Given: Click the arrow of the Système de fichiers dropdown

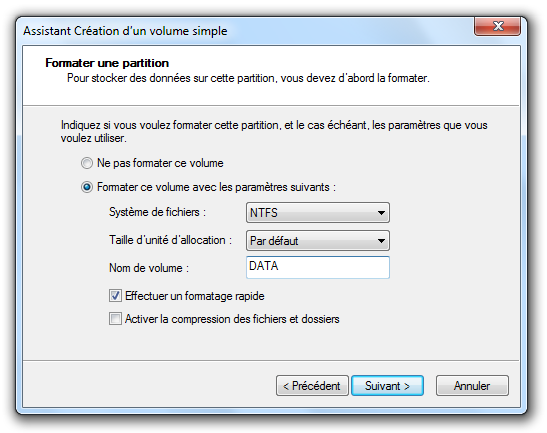Looking at the screenshot, I should (x=381, y=212).
